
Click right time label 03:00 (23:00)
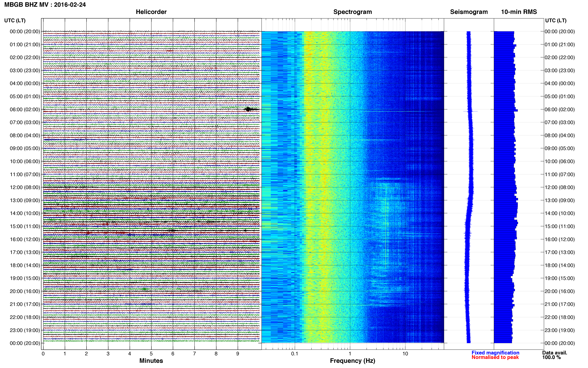tap(560, 71)
